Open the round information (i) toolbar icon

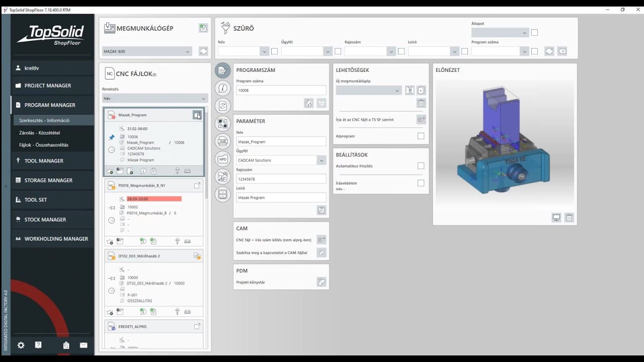point(223,88)
